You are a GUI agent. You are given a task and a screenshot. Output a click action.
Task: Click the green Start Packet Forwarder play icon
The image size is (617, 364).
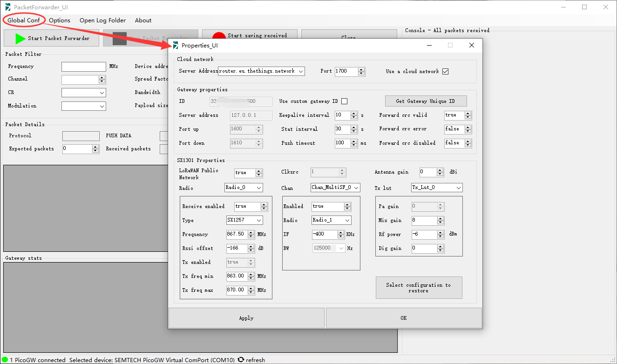[x=20, y=39]
